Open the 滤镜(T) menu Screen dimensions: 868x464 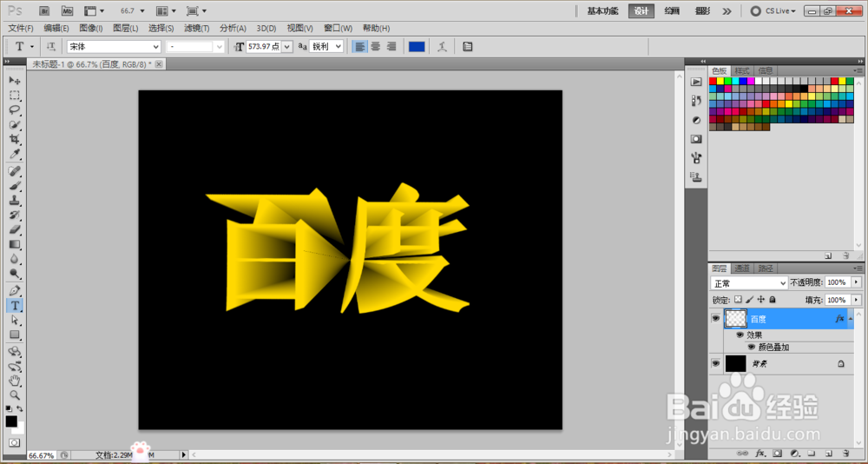197,29
